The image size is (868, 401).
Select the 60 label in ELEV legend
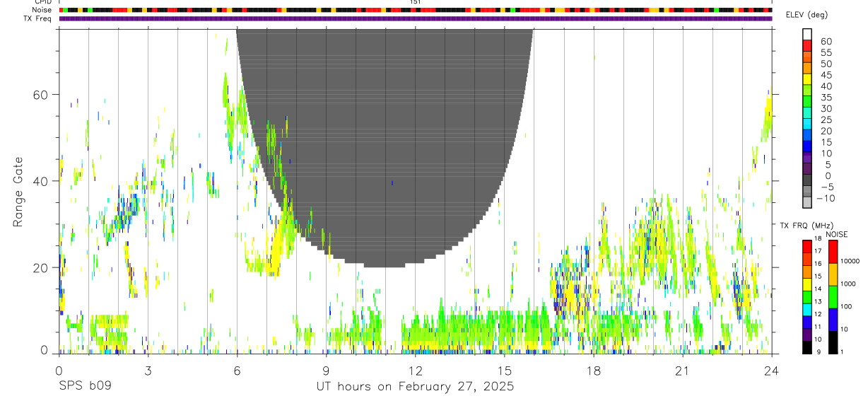point(826,42)
